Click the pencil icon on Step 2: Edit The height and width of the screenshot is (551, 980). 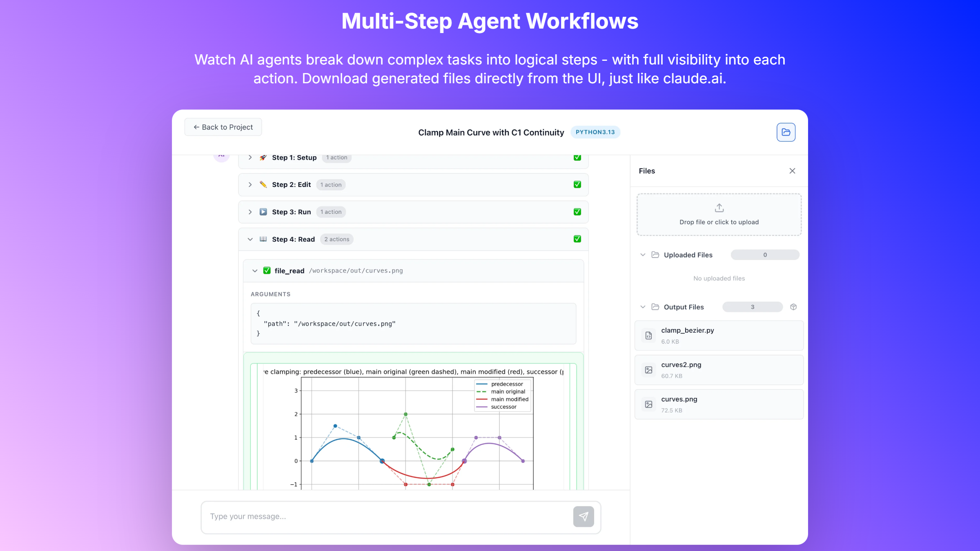pos(263,184)
